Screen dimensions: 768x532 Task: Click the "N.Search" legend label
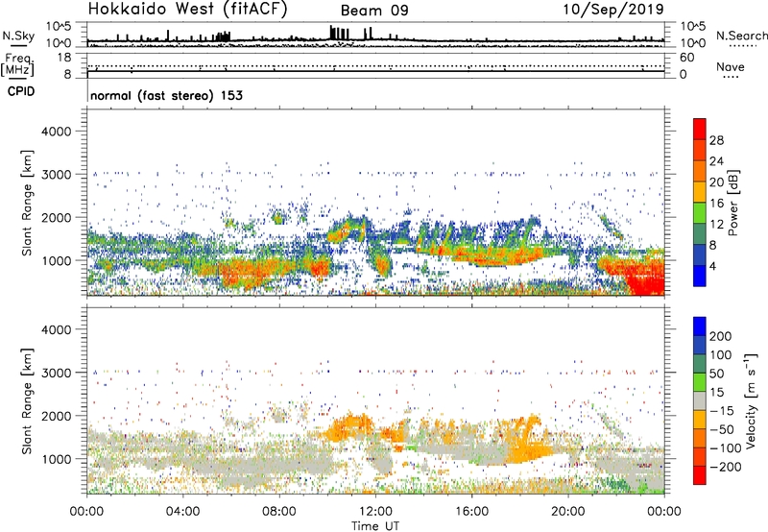click(x=741, y=36)
